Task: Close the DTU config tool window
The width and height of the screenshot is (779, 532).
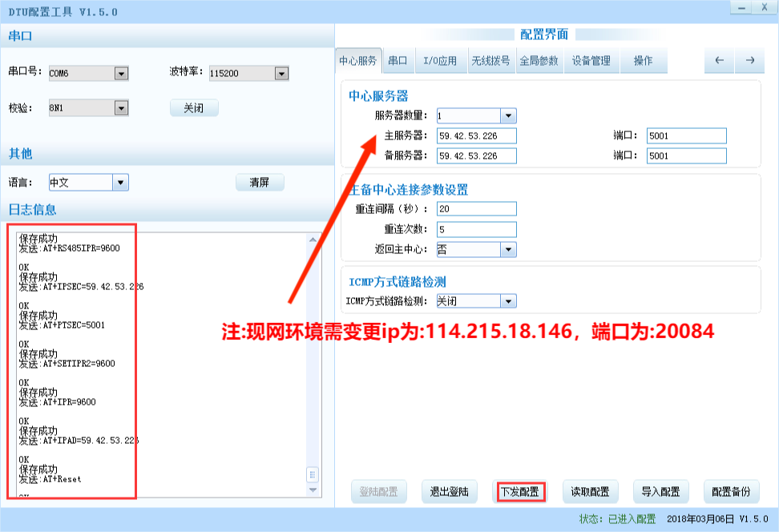Action: pyautogui.click(x=764, y=7)
